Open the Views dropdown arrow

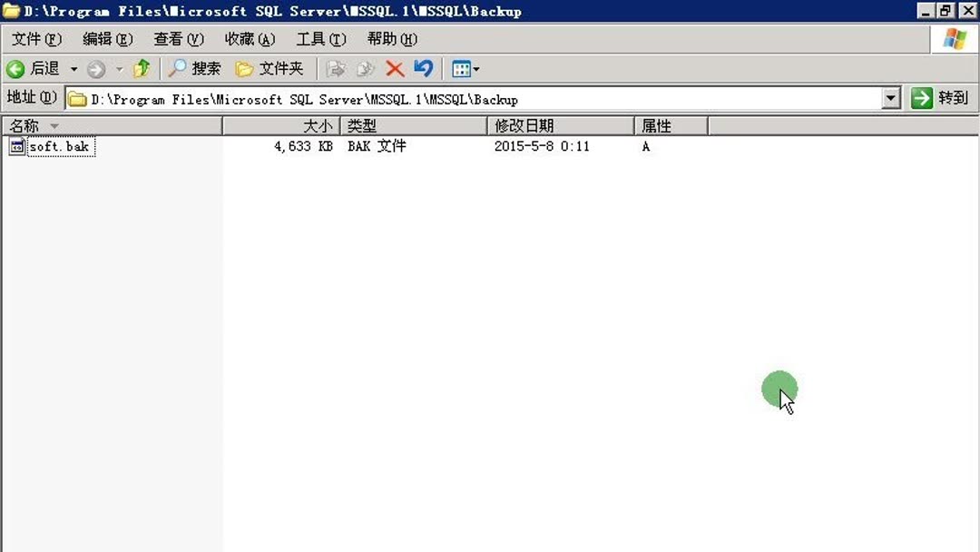(x=475, y=68)
